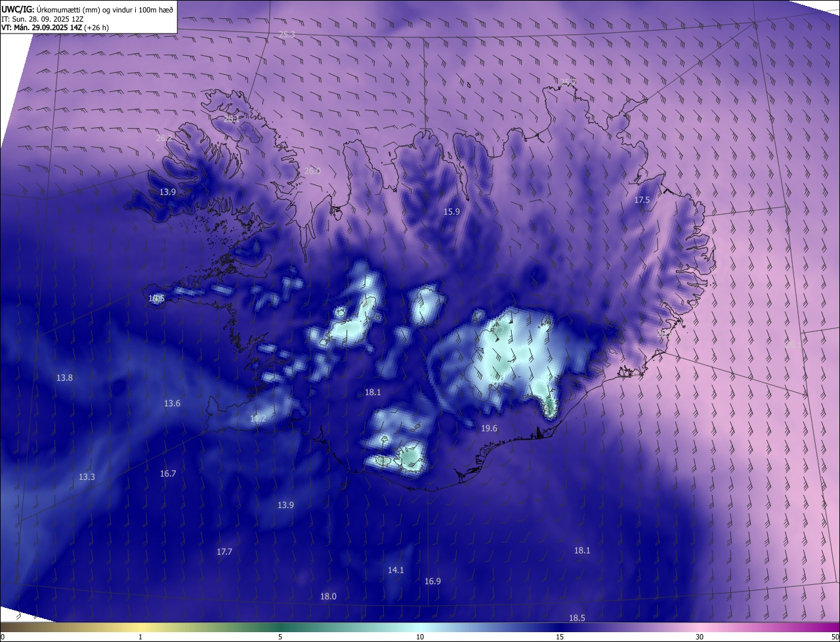Click the 1 tick on the color scale

[x=140, y=637]
